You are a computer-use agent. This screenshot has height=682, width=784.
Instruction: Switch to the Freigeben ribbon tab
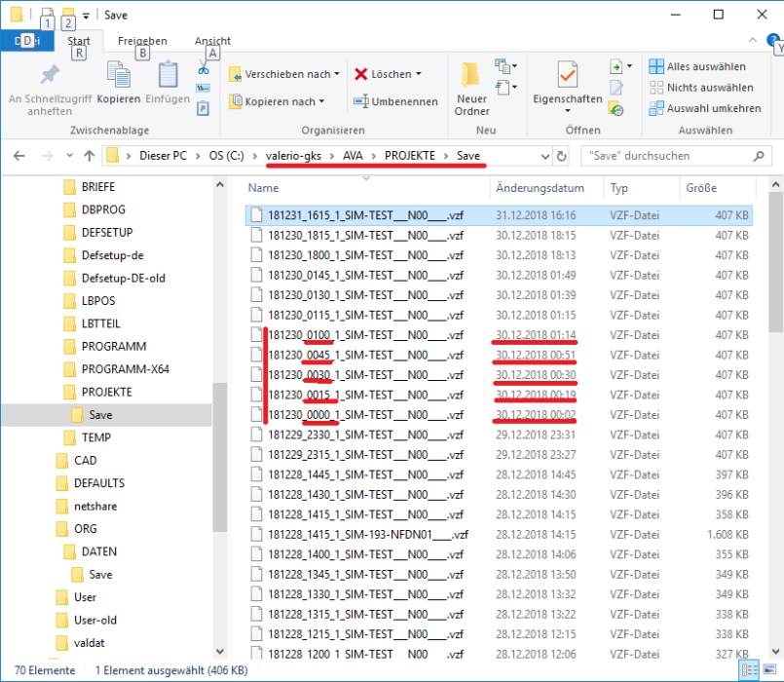click(142, 41)
